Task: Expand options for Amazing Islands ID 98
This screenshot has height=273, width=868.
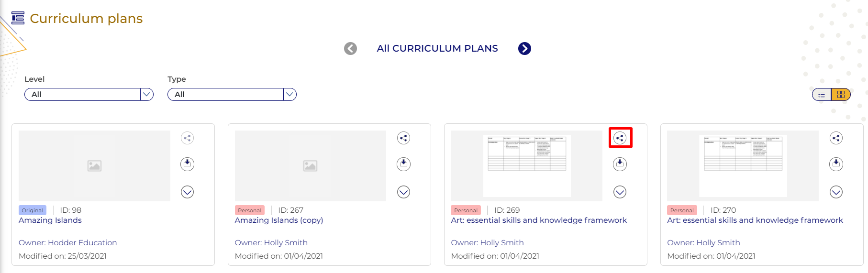Action: pos(187,192)
